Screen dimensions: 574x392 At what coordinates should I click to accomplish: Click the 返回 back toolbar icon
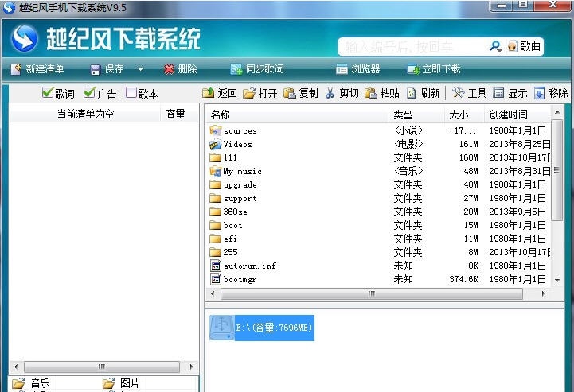(x=209, y=93)
